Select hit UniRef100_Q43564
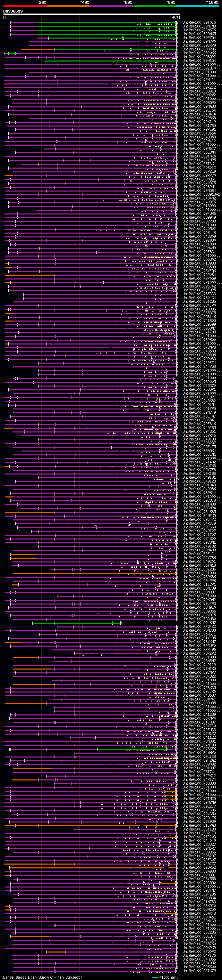This screenshot has height=980, width=222. (199, 133)
